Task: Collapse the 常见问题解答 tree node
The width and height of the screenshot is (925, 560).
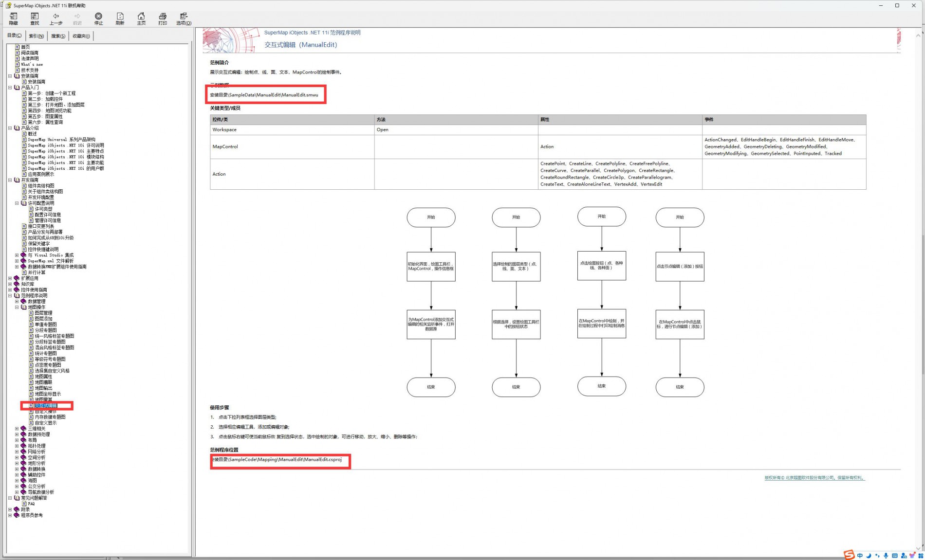Action: tap(10, 498)
